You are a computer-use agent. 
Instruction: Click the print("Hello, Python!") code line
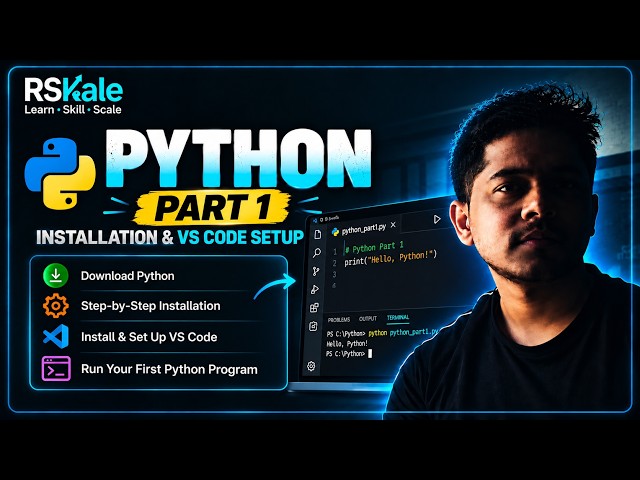[x=391, y=258]
